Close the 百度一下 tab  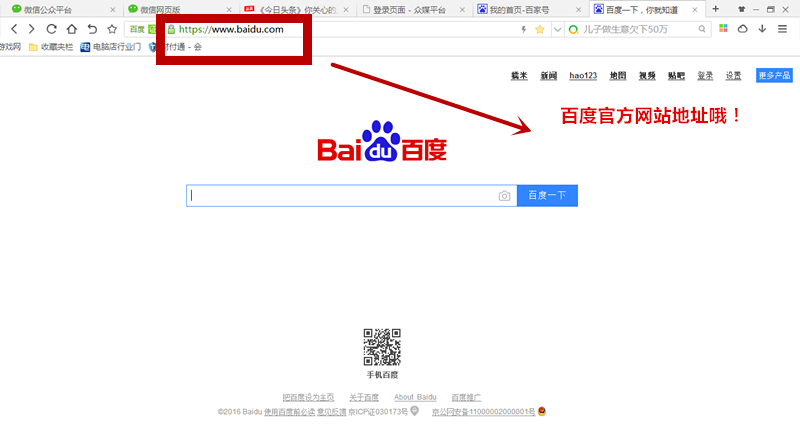coord(694,10)
